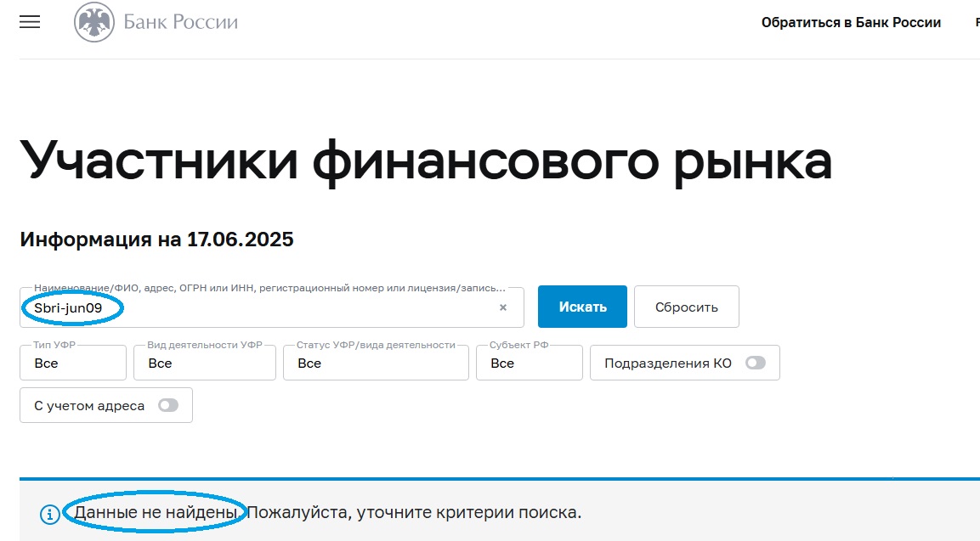Open the hamburger navigation menu

pyautogui.click(x=30, y=22)
